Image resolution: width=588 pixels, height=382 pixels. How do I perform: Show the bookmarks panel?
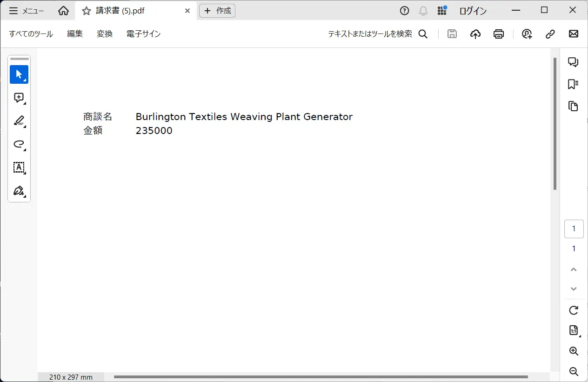pos(573,84)
